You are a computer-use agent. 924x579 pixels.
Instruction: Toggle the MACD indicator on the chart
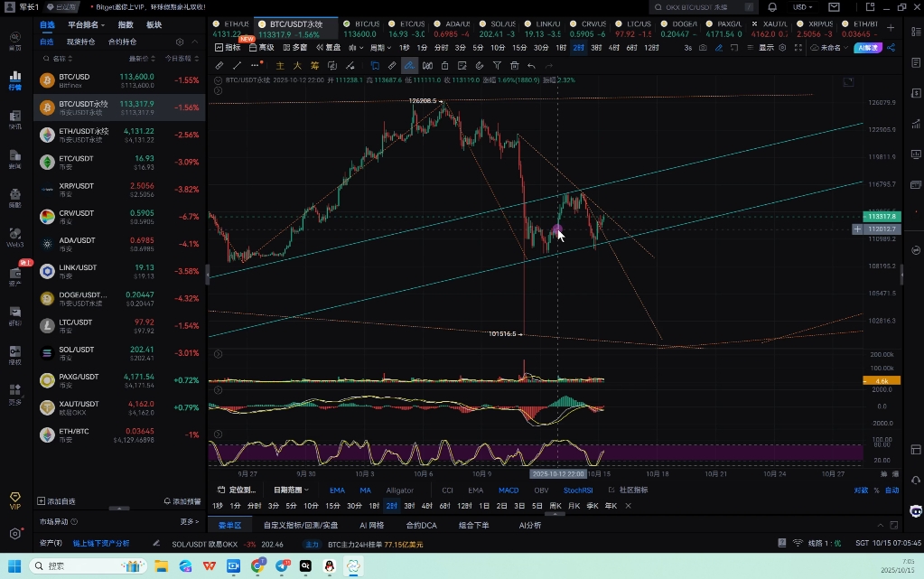(x=509, y=490)
